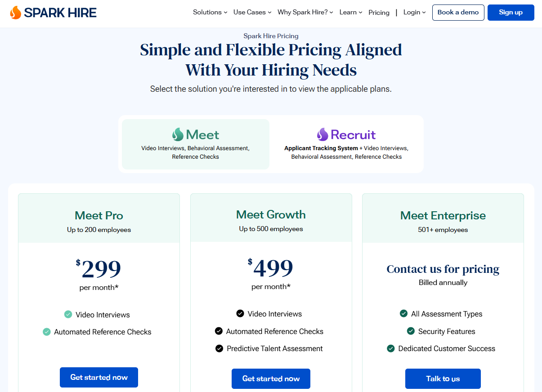Click checkmark beside All Assessment Types
Viewport: 542px width, 392px height.
coord(403,314)
